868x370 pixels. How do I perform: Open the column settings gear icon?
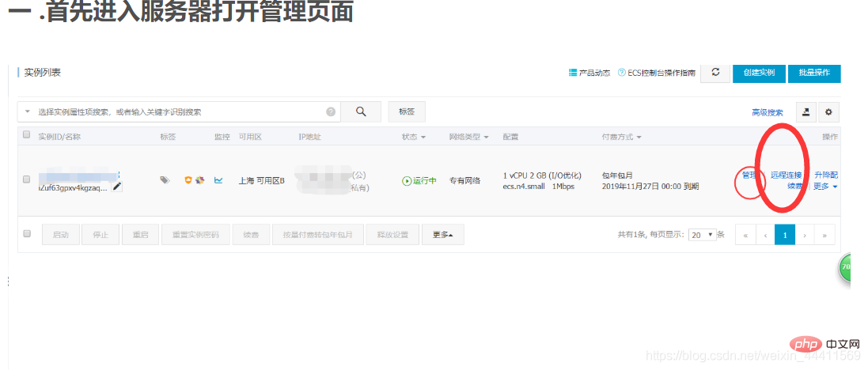click(828, 112)
